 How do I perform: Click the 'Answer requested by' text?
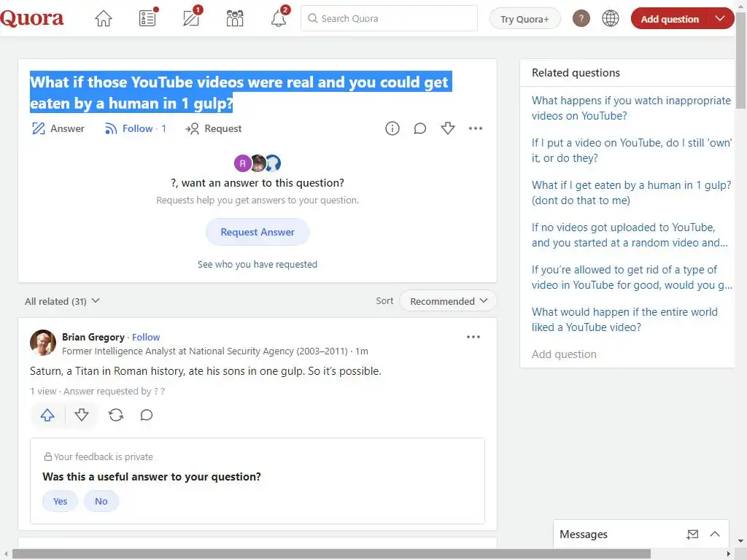click(x=115, y=392)
